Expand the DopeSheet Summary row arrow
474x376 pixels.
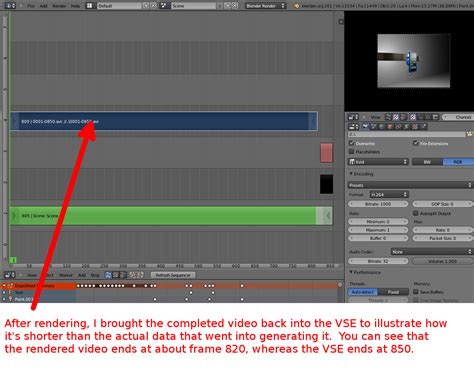coord(4,286)
